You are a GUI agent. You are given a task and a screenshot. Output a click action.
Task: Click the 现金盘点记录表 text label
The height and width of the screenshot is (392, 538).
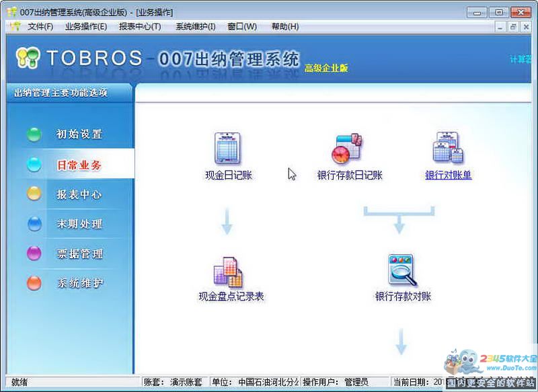coord(231,297)
